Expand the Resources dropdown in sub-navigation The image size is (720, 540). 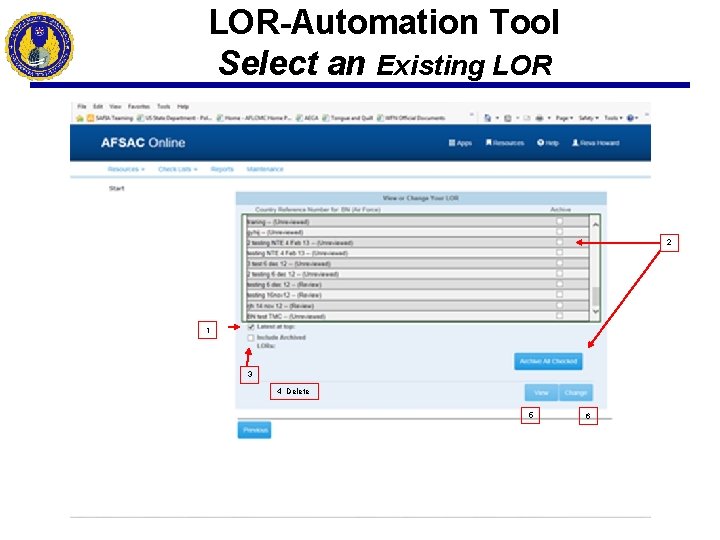tap(126, 169)
